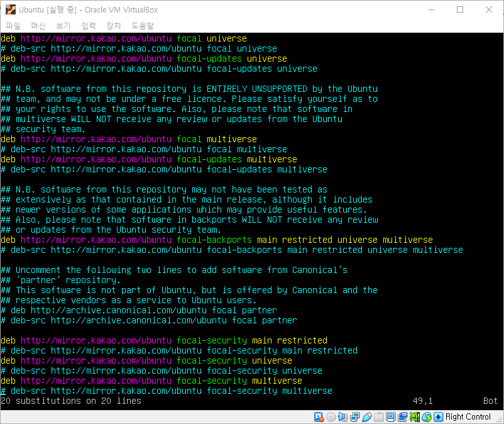The image size is (504, 424).
Task: Click 'may not have been tested as' line
Action: [x=164, y=189]
